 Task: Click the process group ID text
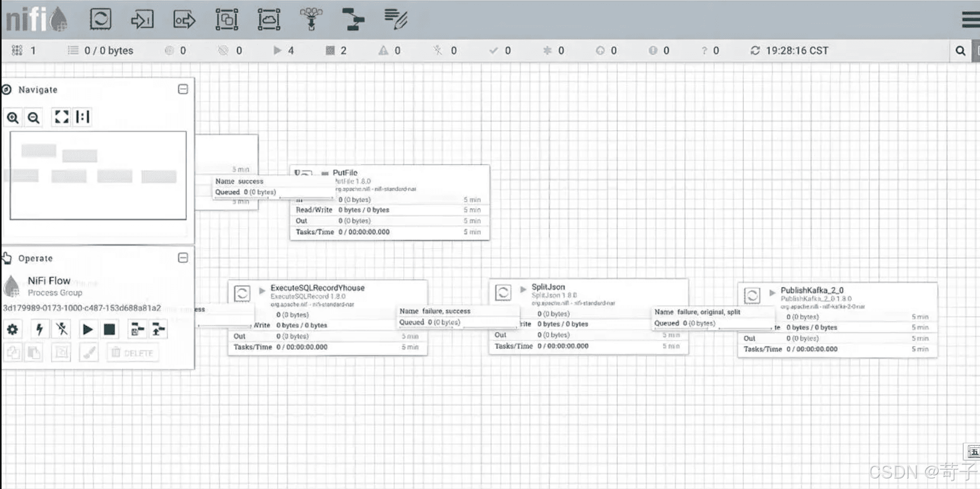pos(82,308)
